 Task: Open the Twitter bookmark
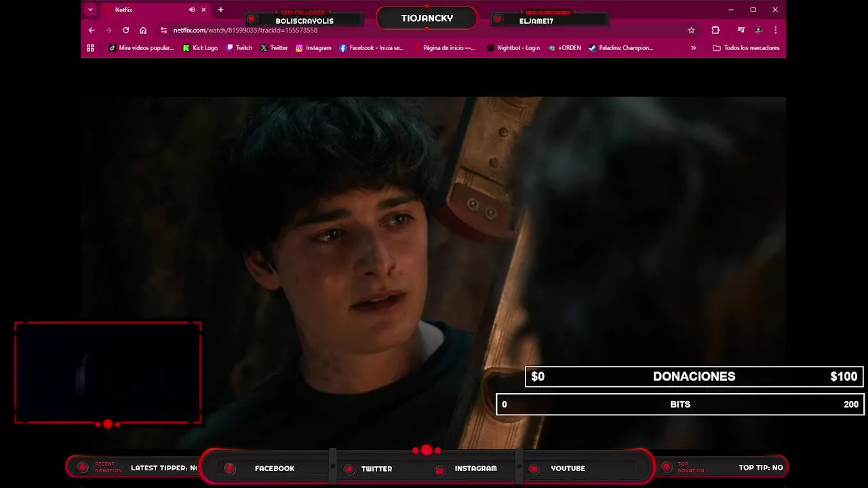274,48
